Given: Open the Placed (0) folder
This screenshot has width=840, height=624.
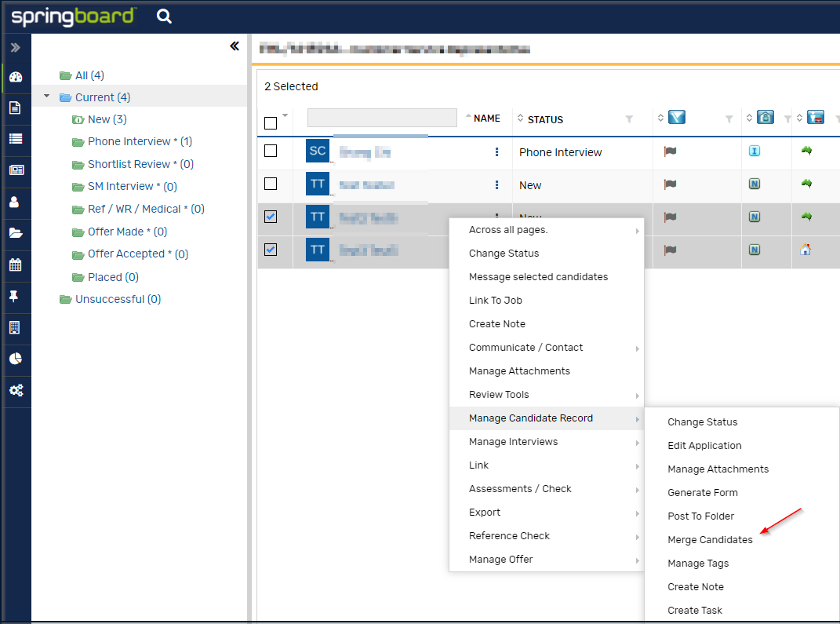Looking at the screenshot, I should (113, 277).
